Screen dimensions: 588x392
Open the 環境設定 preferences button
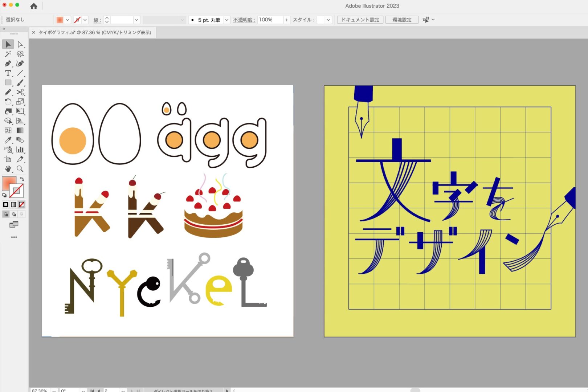[x=401, y=20]
